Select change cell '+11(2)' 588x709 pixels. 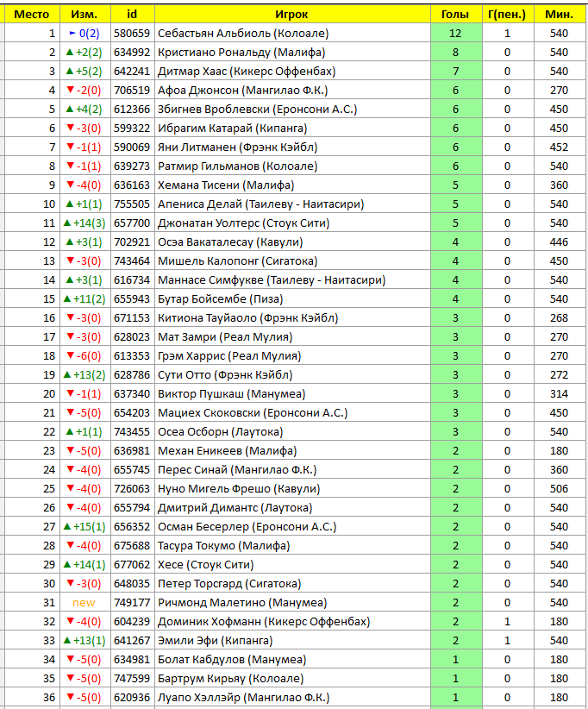tap(85, 299)
